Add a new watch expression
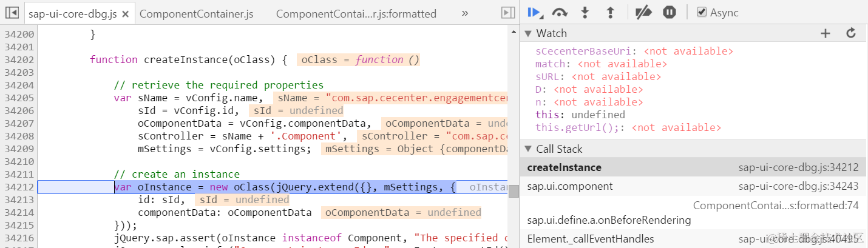Viewport: 868px width, 248px height. [825, 33]
